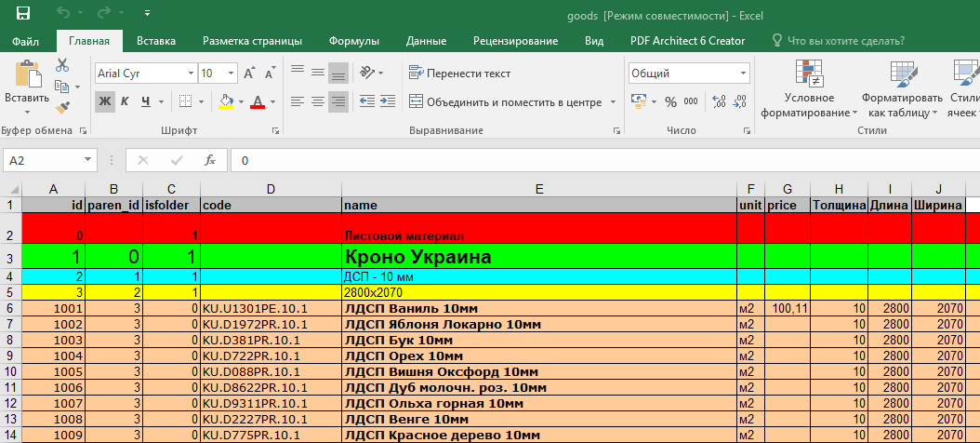The height and width of the screenshot is (443, 980).
Task: Switch to the Рецензирование tab
Action: [x=516, y=41]
